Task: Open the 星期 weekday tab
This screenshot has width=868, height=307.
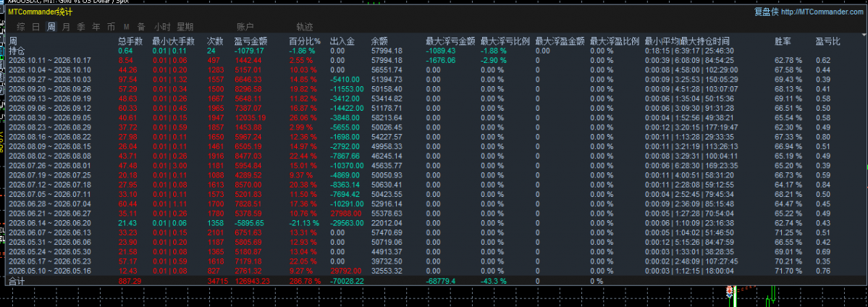Action: click(x=185, y=27)
